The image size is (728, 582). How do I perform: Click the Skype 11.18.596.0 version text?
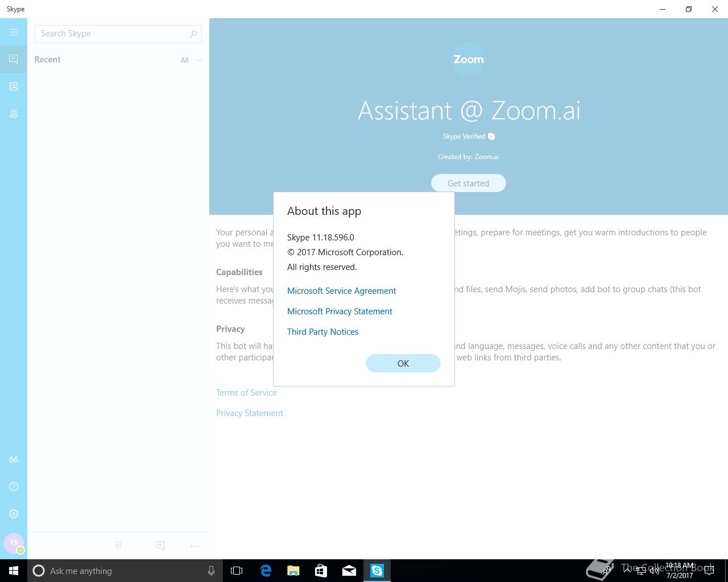coord(321,237)
